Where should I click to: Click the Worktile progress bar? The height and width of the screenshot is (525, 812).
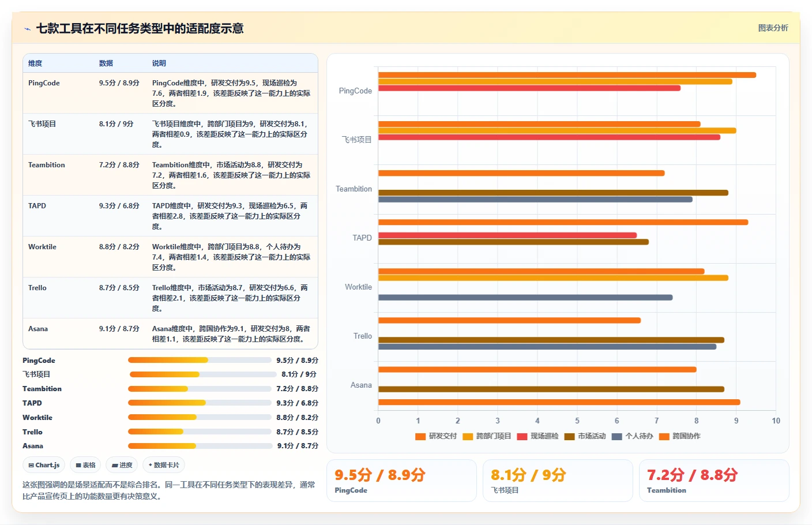tap(200, 417)
